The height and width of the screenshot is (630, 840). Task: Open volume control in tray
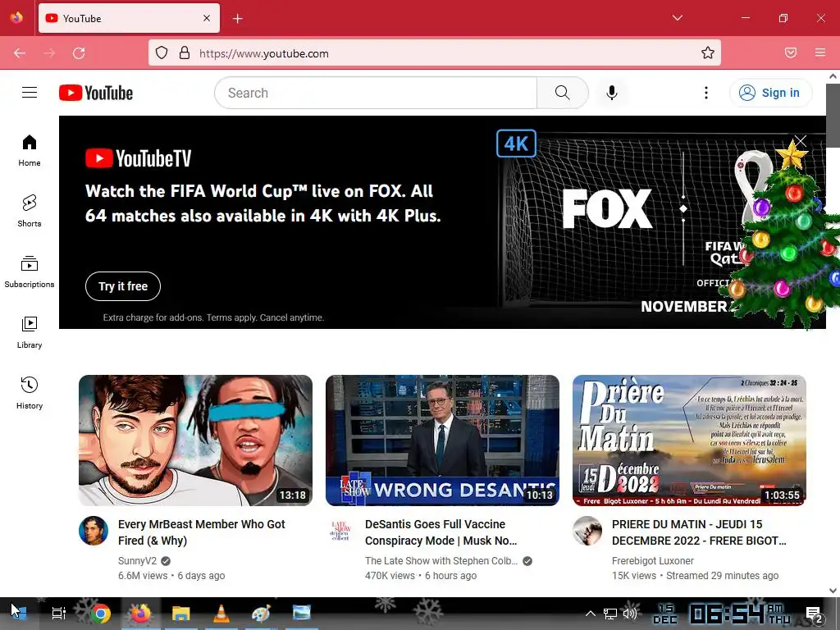pyautogui.click(x=631, y=614)
